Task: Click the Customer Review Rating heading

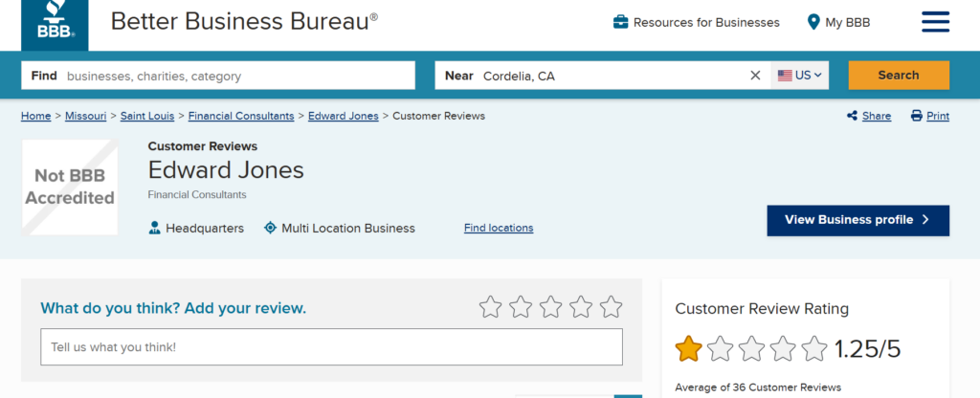Action: click(x=762, y=309)
